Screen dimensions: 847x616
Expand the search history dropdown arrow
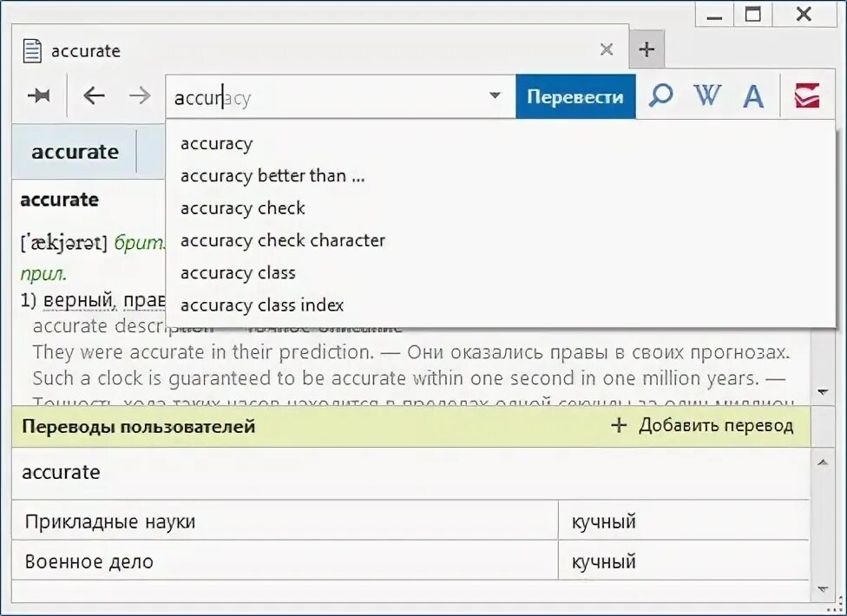(495, 95)
